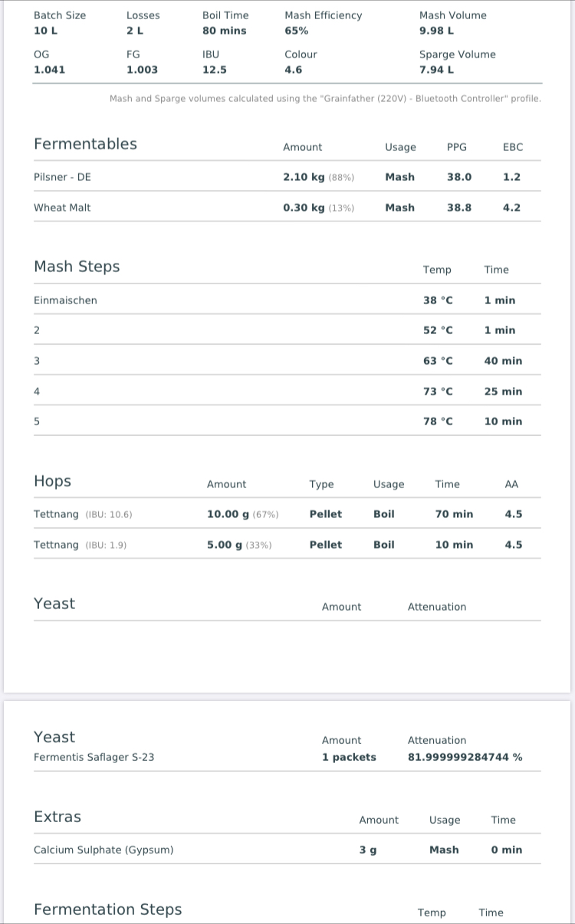This screenshot has height=924, width=575.
Task: Click the yeast attenuation percentage value
Action: pos(465,757)
